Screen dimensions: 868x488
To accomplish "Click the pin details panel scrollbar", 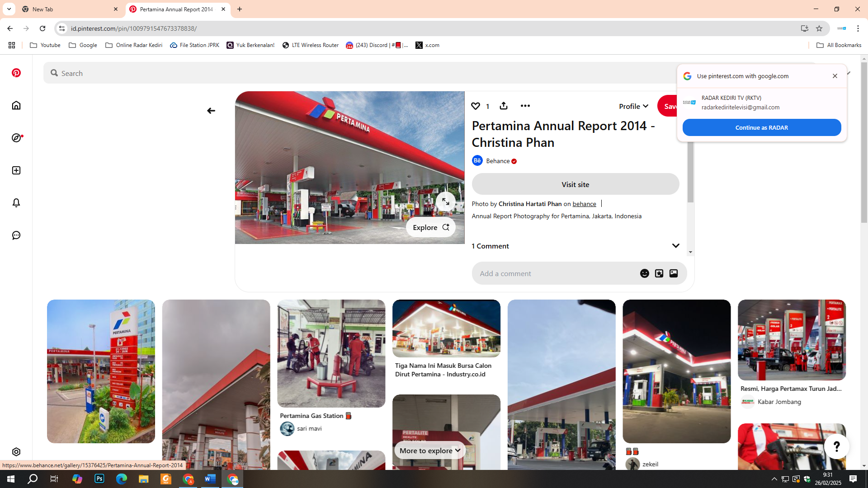I will [x=690, y=172].
